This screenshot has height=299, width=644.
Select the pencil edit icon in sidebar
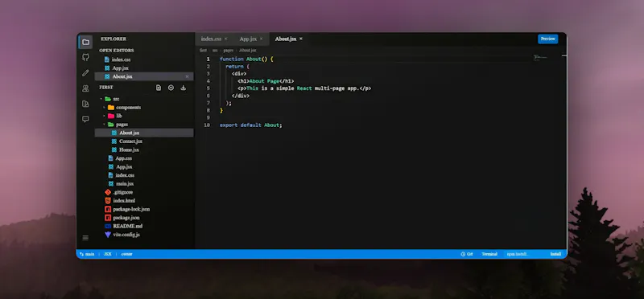pos(85,72)
